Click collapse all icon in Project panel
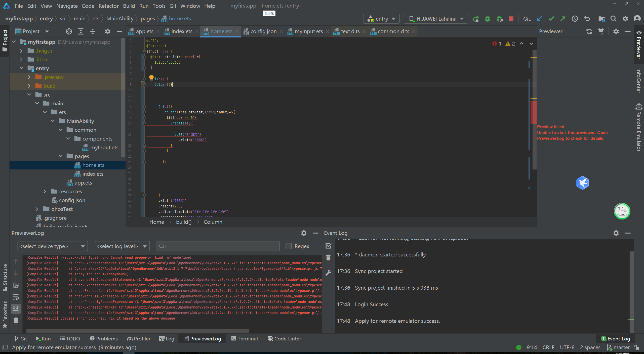The height and width of the screenshot is (354, 644). [93, 31]
